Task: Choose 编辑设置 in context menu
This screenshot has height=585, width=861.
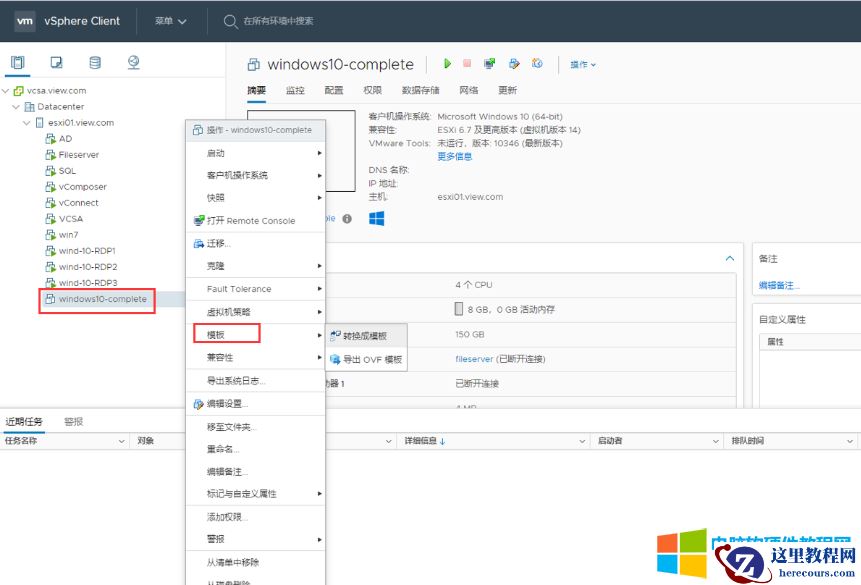Action: pos(256,404)
